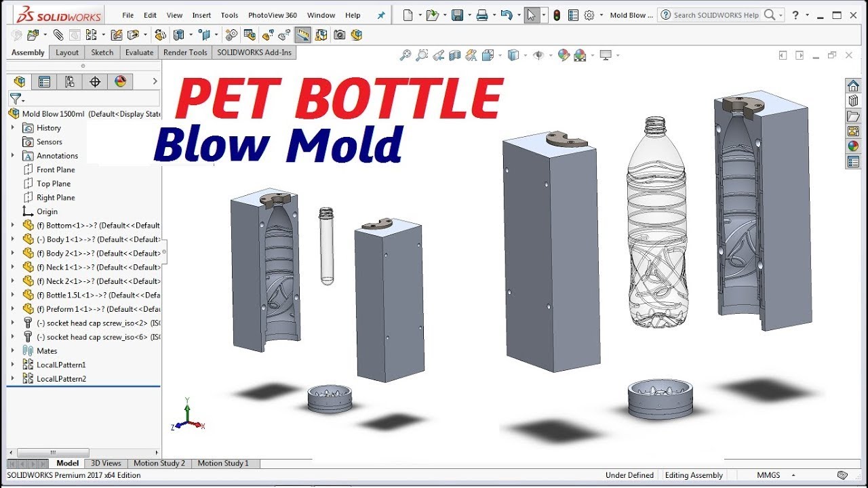Switch to the Render Tools tab
Screen dimensions: 868x488
185,52
